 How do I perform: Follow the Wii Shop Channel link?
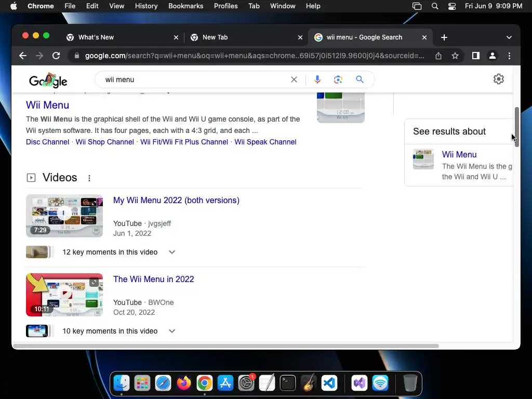104,142
